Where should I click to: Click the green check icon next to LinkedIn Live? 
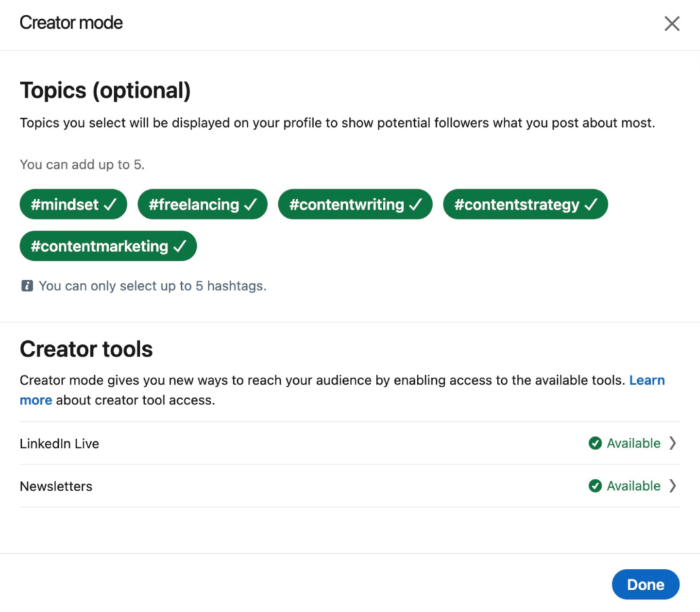(x=595, y=443)
